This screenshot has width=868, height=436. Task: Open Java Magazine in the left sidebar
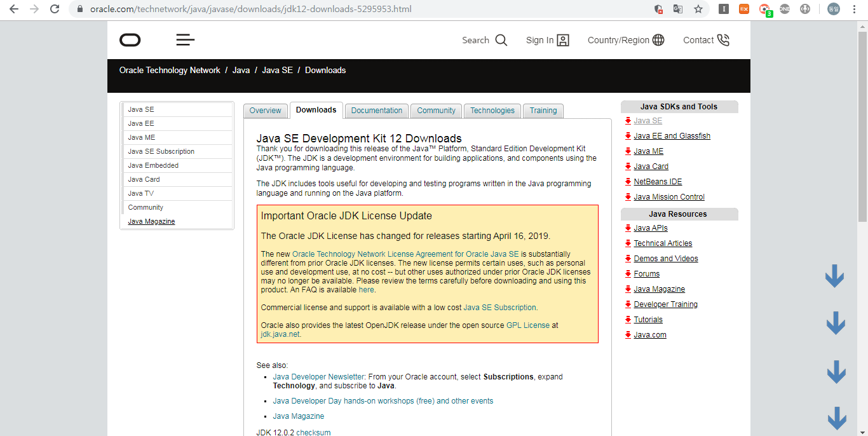point(151,222)
